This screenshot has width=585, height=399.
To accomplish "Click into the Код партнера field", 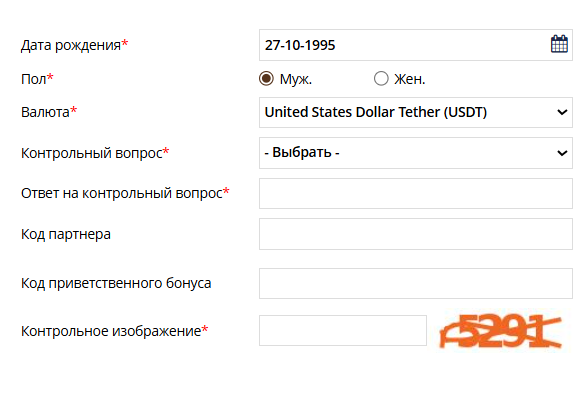I will 416,234.
